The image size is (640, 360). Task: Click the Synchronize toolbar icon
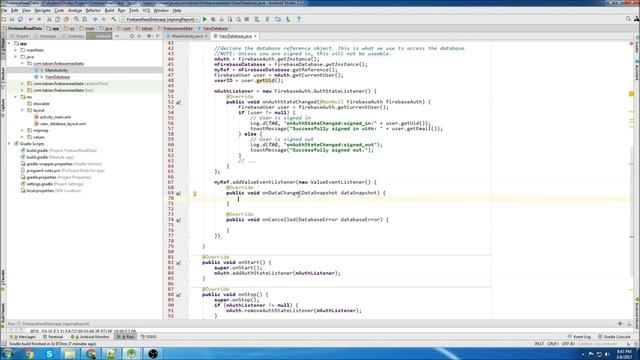coord(20,19)
